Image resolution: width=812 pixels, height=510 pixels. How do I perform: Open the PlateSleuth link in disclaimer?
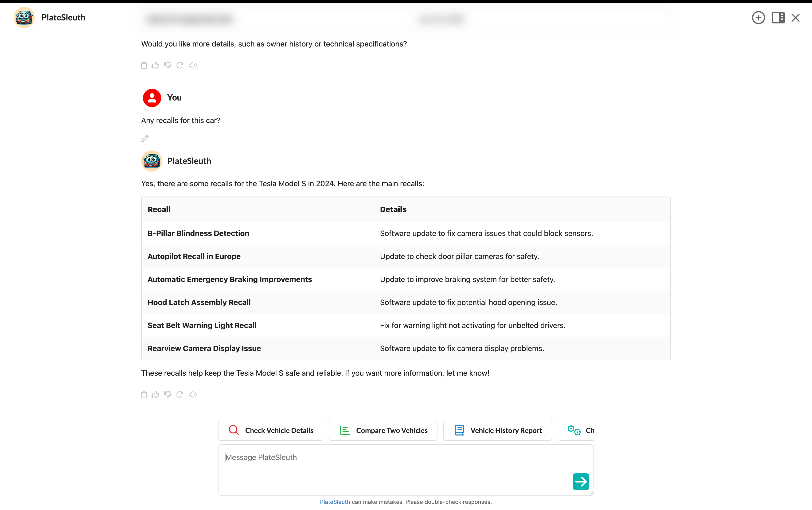[x=335, y=502]
